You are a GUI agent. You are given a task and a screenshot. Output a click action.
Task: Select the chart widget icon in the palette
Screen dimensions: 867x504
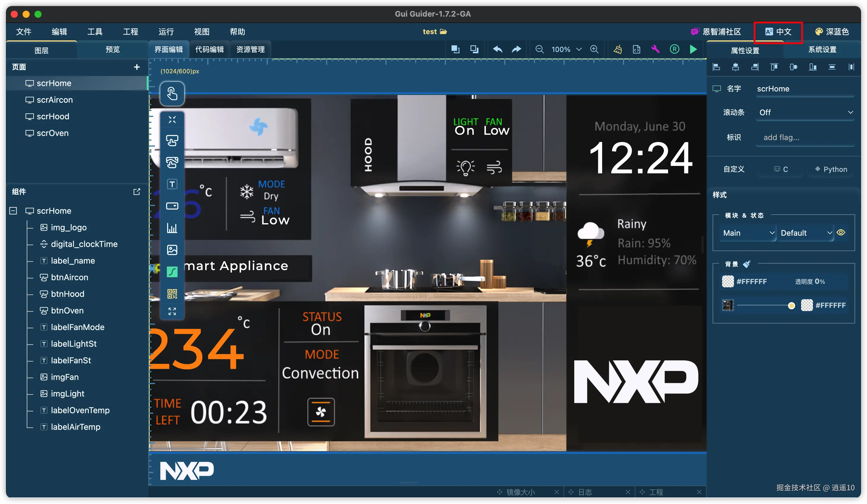coord(172,228)
